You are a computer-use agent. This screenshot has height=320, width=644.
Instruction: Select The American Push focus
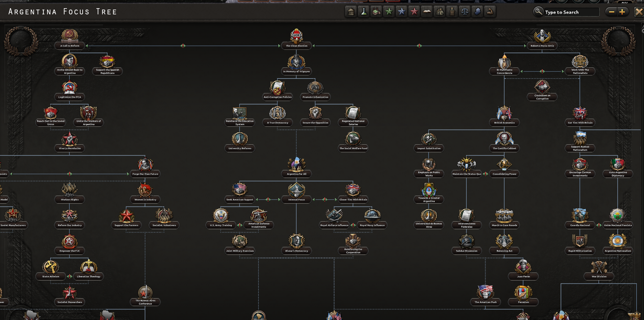[x=486, y=295]
